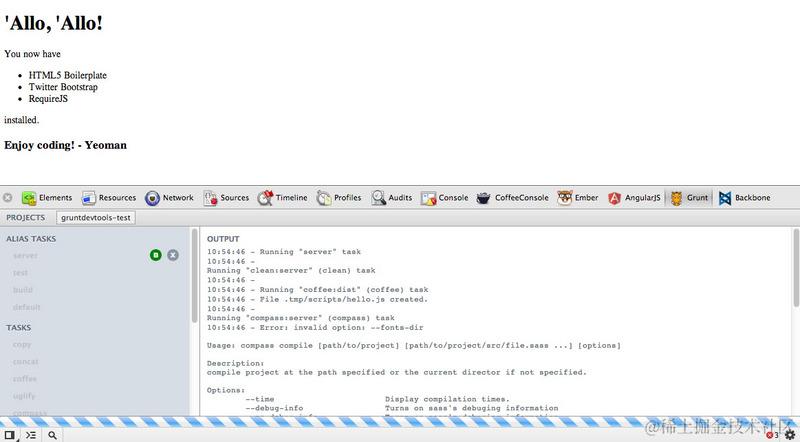The image size is (800, 442).
Task: Run the concat task
Action: (26, 361)
